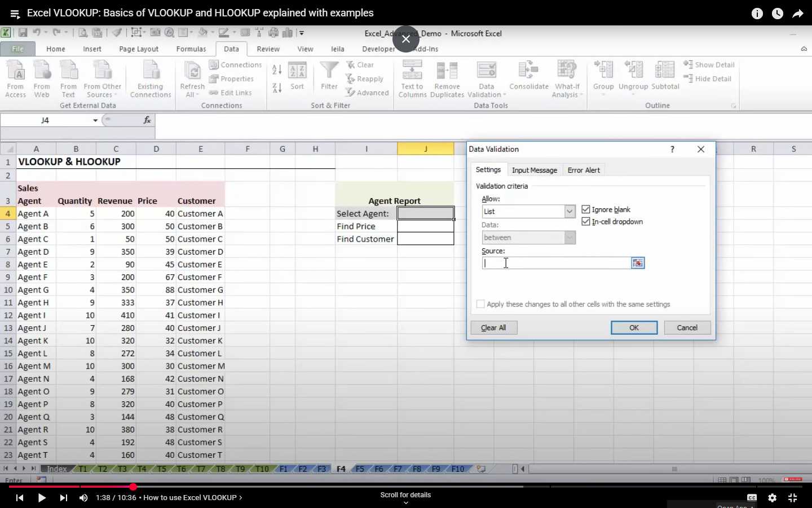Toggle the In-cell dropdown checkbox

[586, 222]
